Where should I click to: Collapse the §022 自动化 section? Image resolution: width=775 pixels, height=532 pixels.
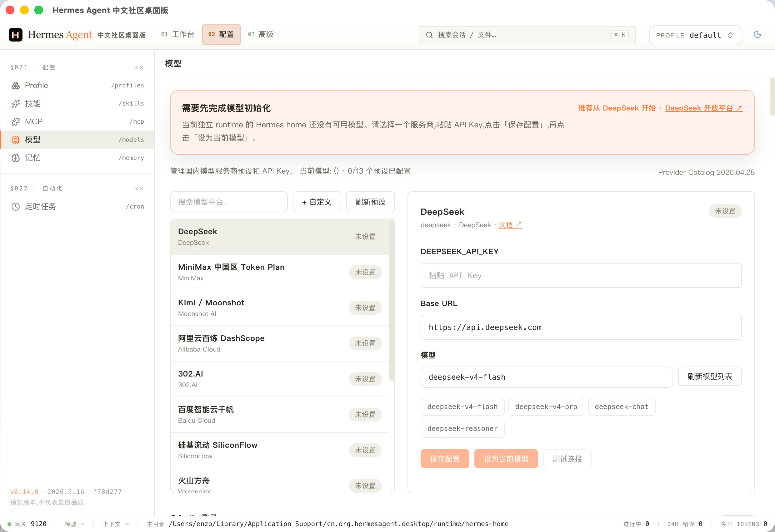click(139, 189)
